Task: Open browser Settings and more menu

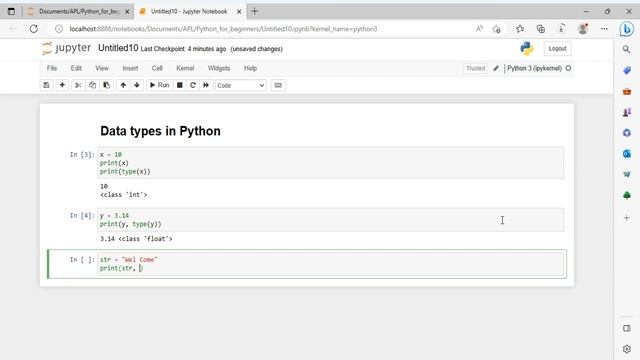Action: (x=604, y=29)
